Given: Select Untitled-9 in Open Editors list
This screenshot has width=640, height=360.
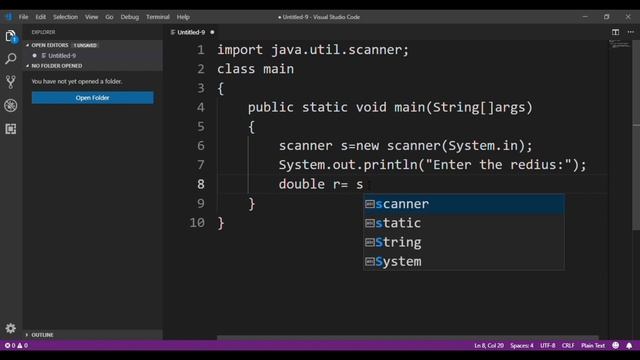Looking at the screenshot, I should point(93,56).
